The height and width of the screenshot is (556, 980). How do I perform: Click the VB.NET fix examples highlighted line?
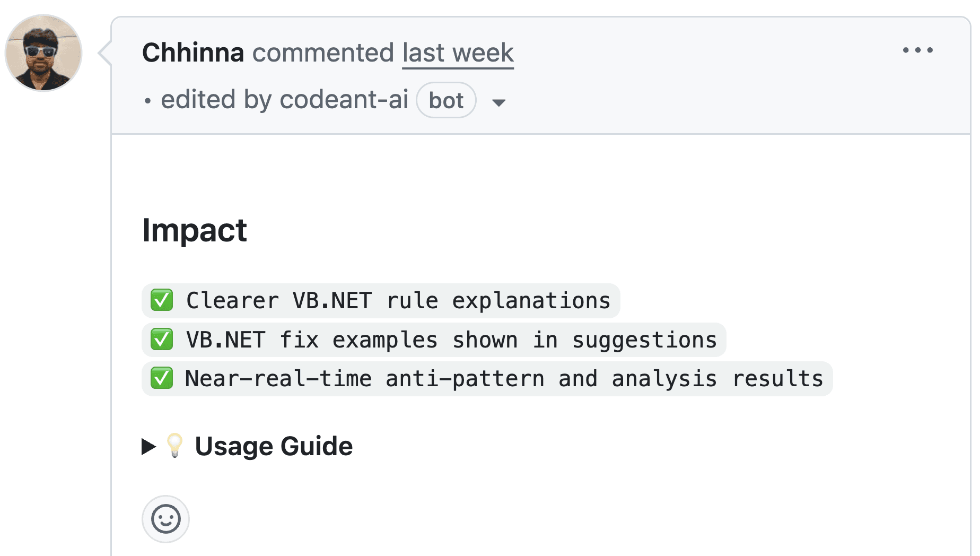451,340
